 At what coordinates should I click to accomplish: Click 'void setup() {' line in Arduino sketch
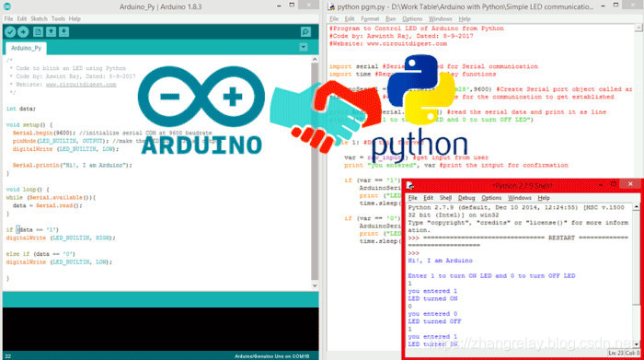(29, 124)
